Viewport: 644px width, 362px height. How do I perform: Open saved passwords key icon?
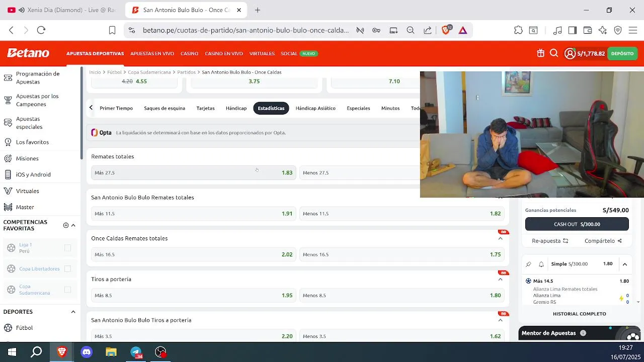(376, 30)
